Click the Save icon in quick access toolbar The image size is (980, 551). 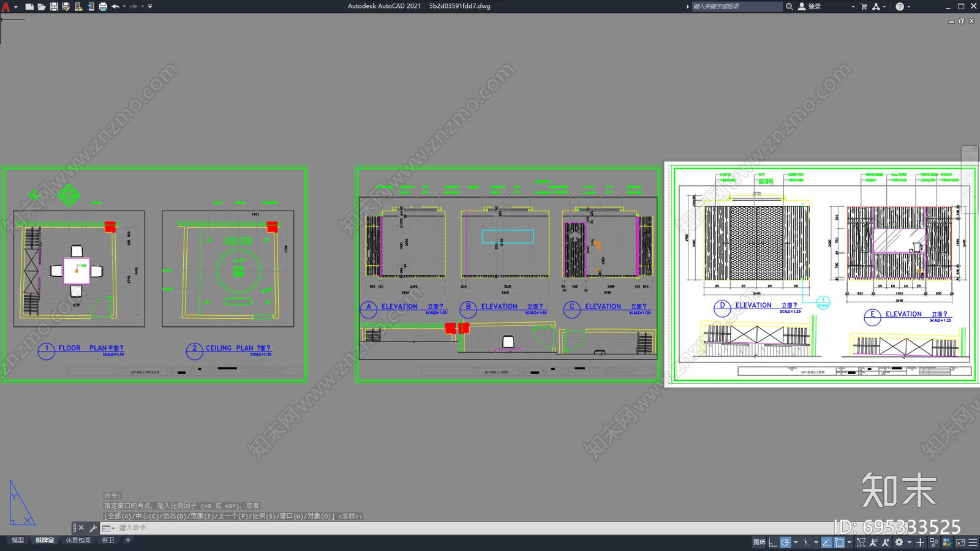54,7
